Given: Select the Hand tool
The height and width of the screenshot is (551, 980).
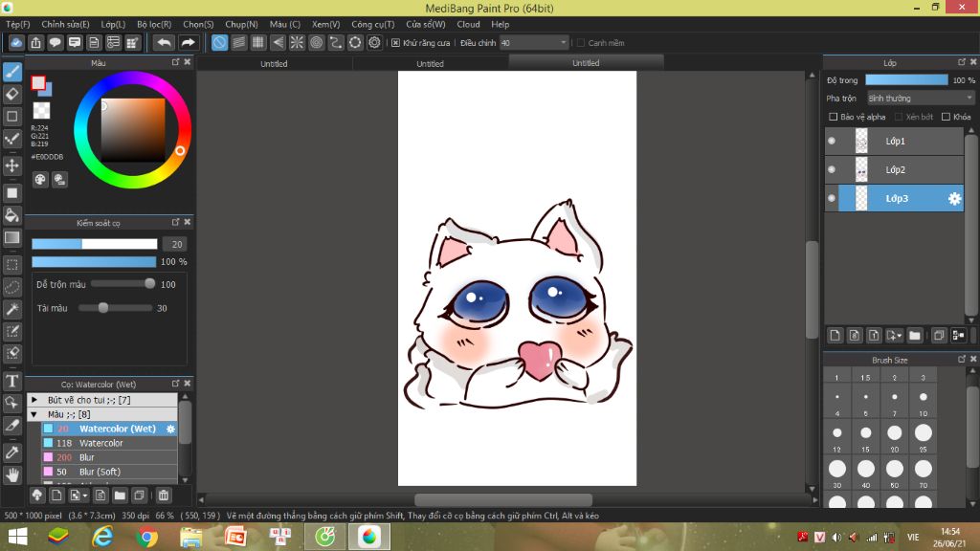Looking at the screenshot, I should point(11,475).
